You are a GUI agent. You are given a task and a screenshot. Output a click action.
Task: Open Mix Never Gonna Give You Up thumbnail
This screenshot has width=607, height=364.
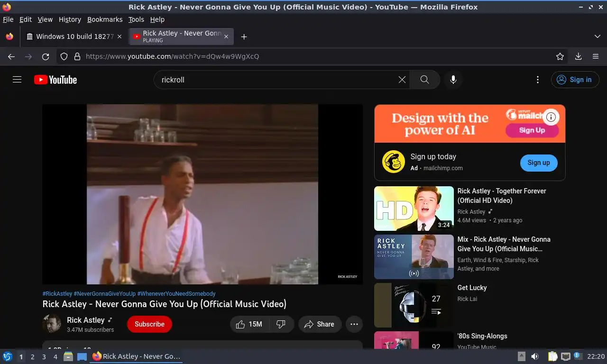[x=414, y=257]
